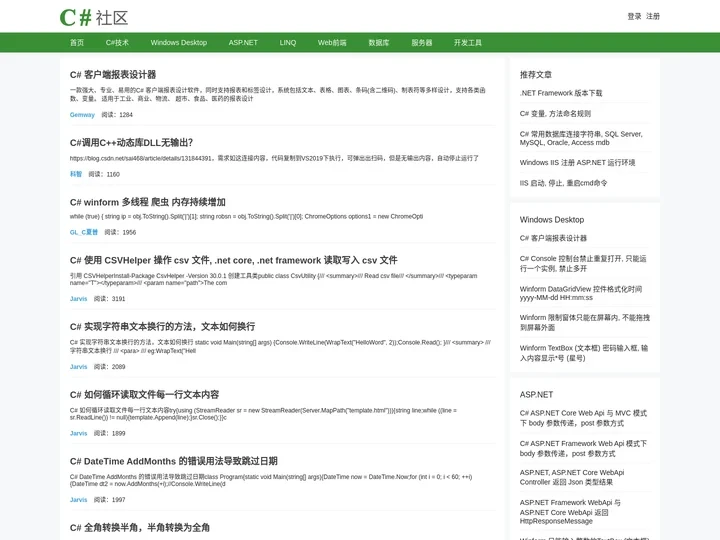
Task: Open the C#技术 nav item
Action: pos(117,43)
